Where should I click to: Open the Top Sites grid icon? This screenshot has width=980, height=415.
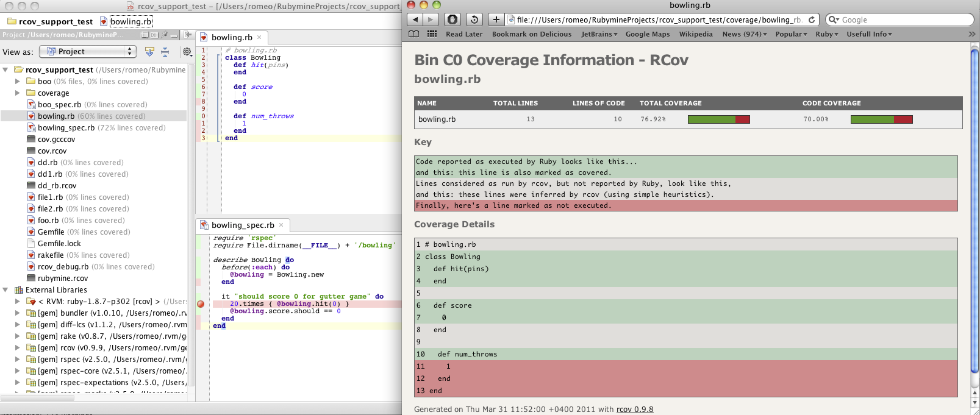432,34
